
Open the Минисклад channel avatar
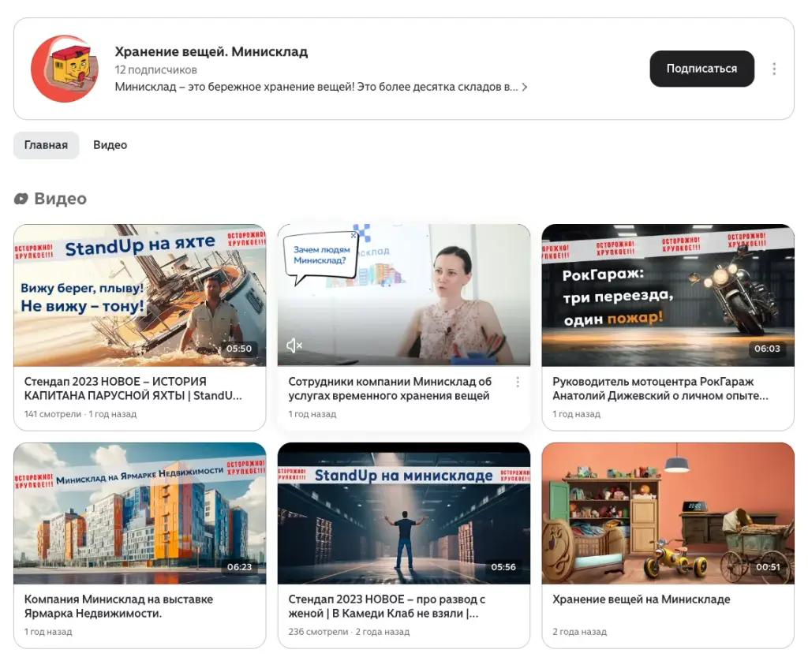click(x=65, y=69)
